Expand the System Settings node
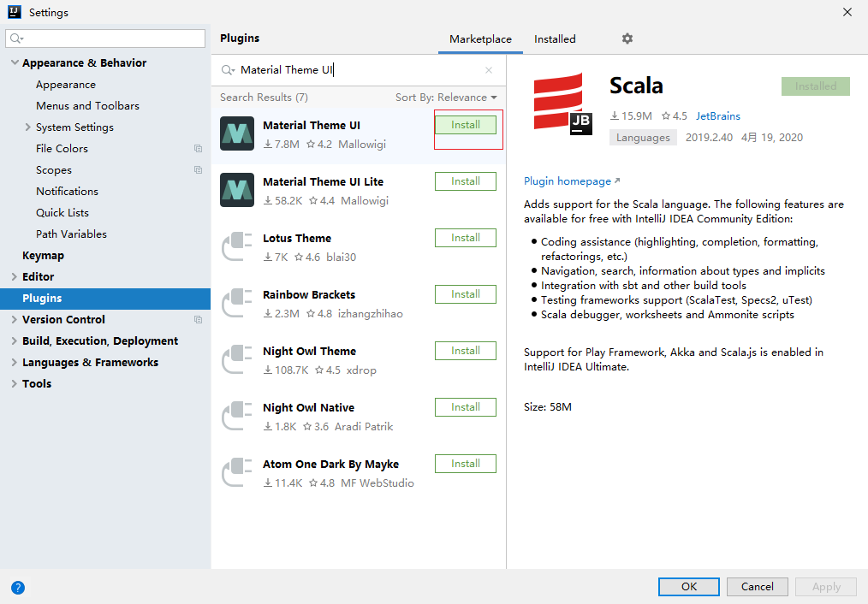868x604 pixels. coord(27,127)
